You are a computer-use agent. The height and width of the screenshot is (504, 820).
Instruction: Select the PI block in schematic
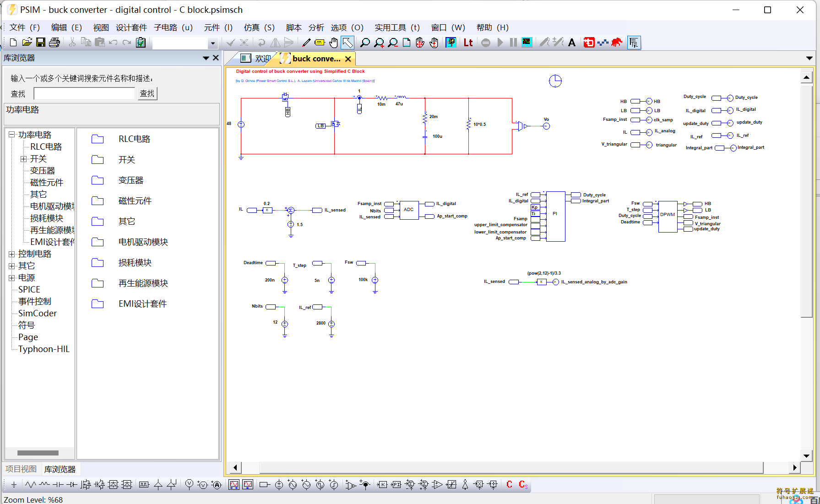(x=555, y=216)
